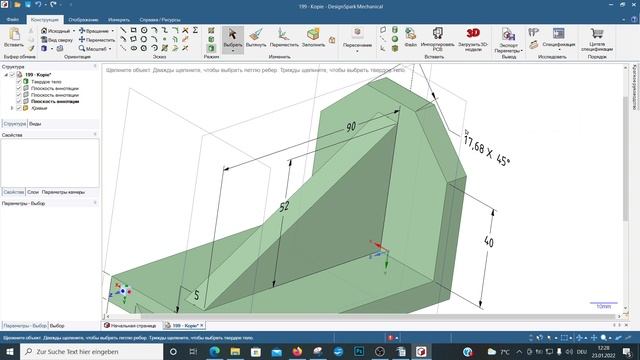Click the Вставить paste icon
Screen dimensions: 640x360
click(14, 37)
